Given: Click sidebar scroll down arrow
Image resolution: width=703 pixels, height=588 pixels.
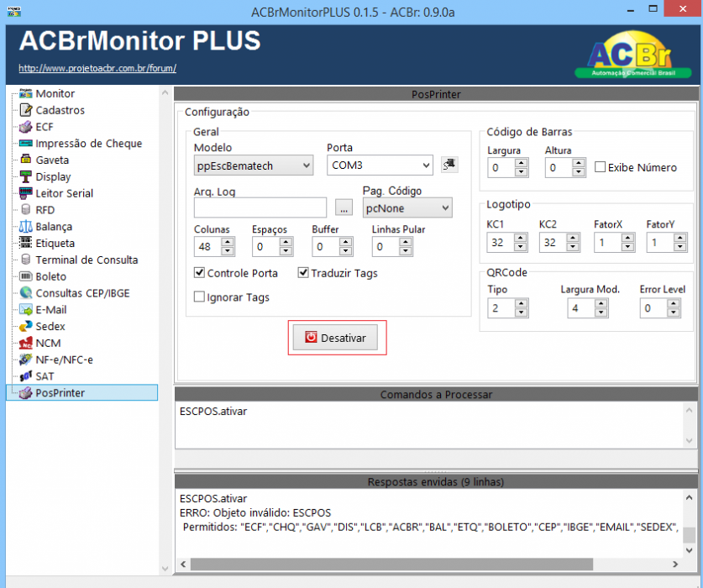Looking at the screenshot, I should click(165, 569).
